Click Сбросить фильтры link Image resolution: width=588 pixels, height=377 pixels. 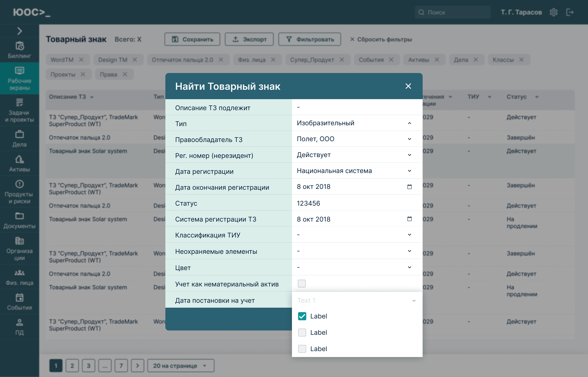pos(381,39)
